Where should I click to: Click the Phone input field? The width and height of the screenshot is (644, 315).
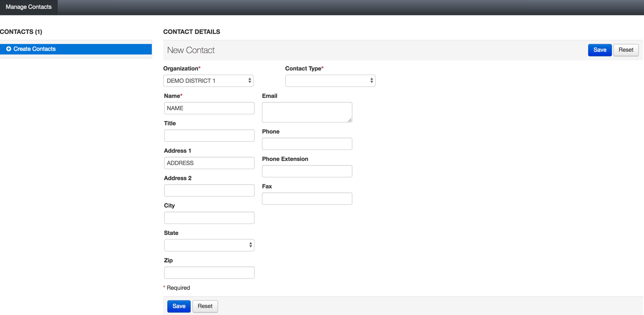click(x=307, y=144)
